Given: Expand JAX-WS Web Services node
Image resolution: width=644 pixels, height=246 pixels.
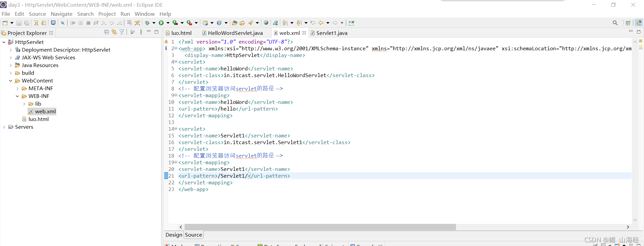Looking at the screenshot, I should (11, 58).
